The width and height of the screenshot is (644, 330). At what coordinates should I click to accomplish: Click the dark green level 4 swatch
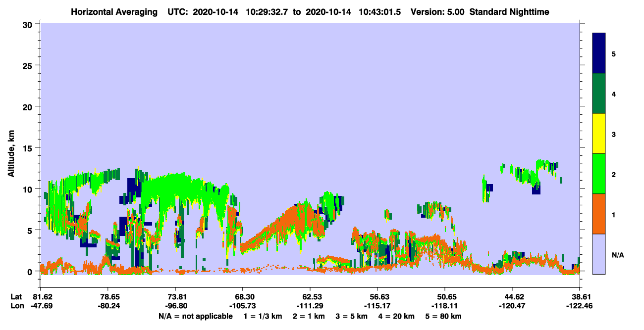[599, 94]
